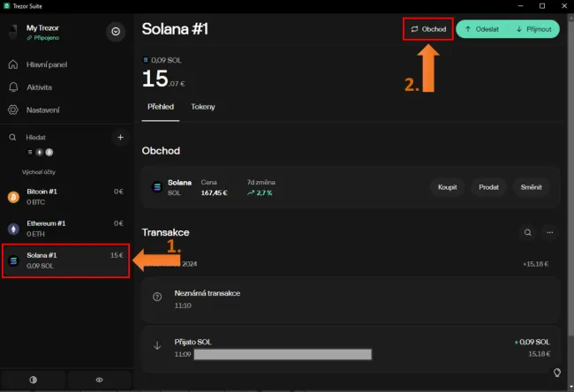
Task: Expand the Neznámá transakce entry
Action: pos(351,298)
